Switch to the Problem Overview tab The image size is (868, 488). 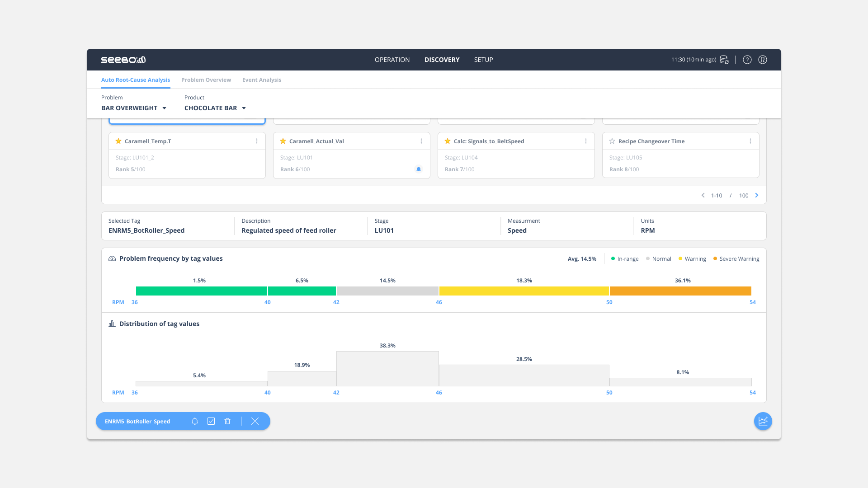point(206,80)
